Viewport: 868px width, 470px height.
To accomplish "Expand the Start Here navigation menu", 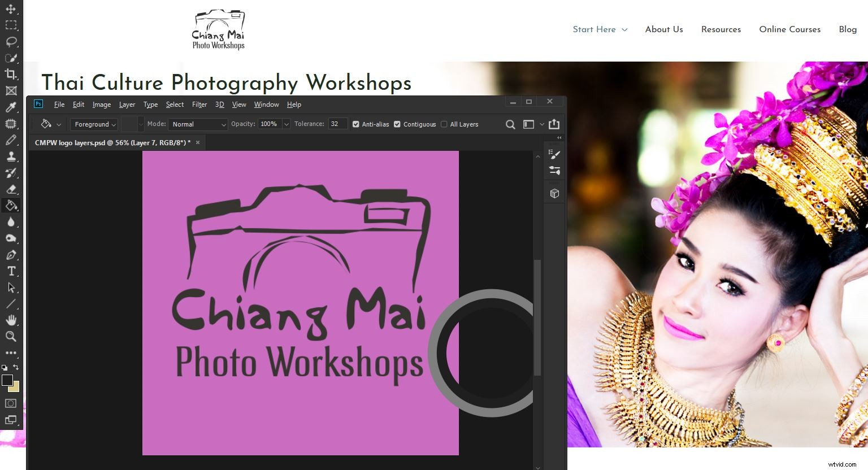I will (600, 29).
